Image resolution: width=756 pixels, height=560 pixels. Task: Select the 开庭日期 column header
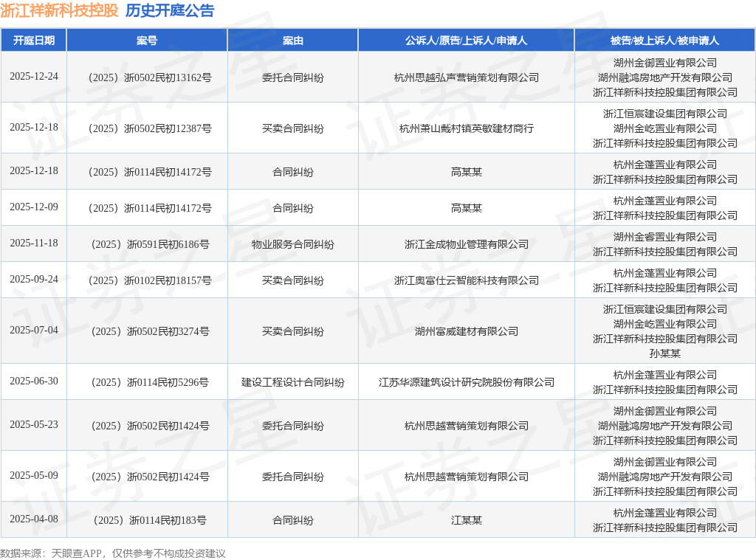[x=34, y=41]
